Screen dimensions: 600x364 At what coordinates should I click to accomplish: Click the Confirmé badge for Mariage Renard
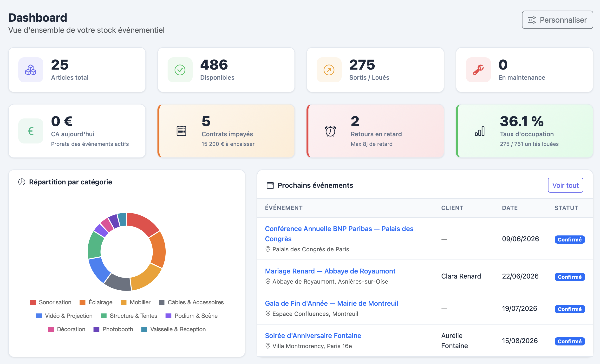pos(570,277)
